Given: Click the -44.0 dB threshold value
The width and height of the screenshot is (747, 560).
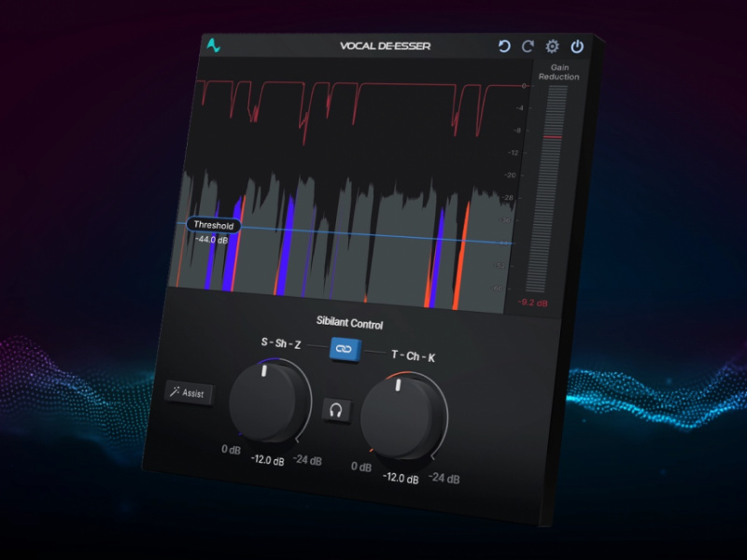Looking at the screenshot, I should pos(212,240).
